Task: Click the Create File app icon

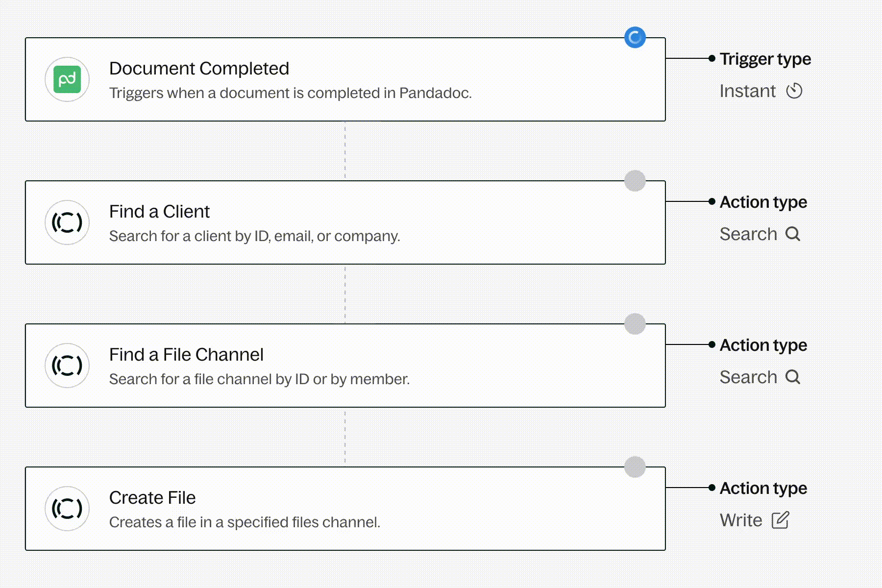Action: [x=67, y=509]
